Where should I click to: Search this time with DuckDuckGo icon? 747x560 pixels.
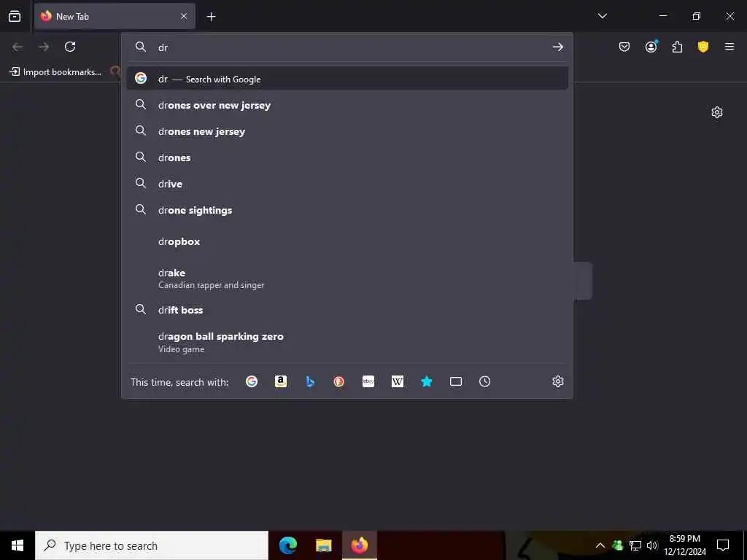[x=338, y=381]
